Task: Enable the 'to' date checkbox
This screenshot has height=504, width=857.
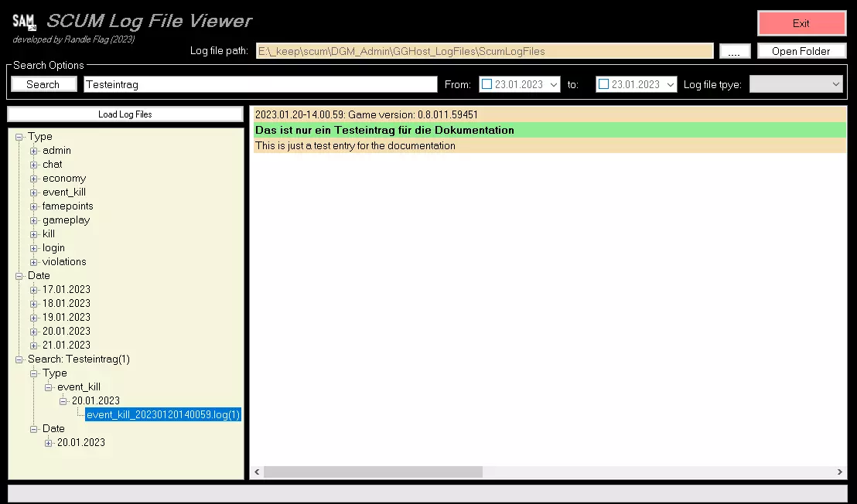Action: (603, 84)
